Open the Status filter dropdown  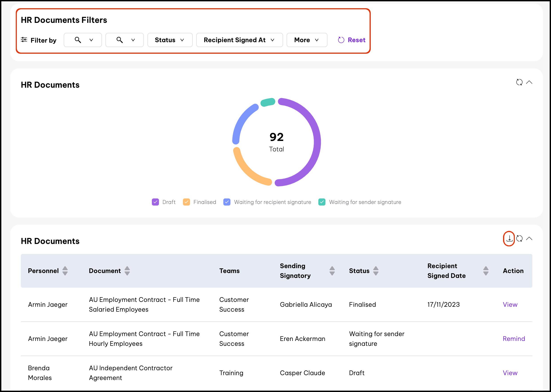pos(170,40)
